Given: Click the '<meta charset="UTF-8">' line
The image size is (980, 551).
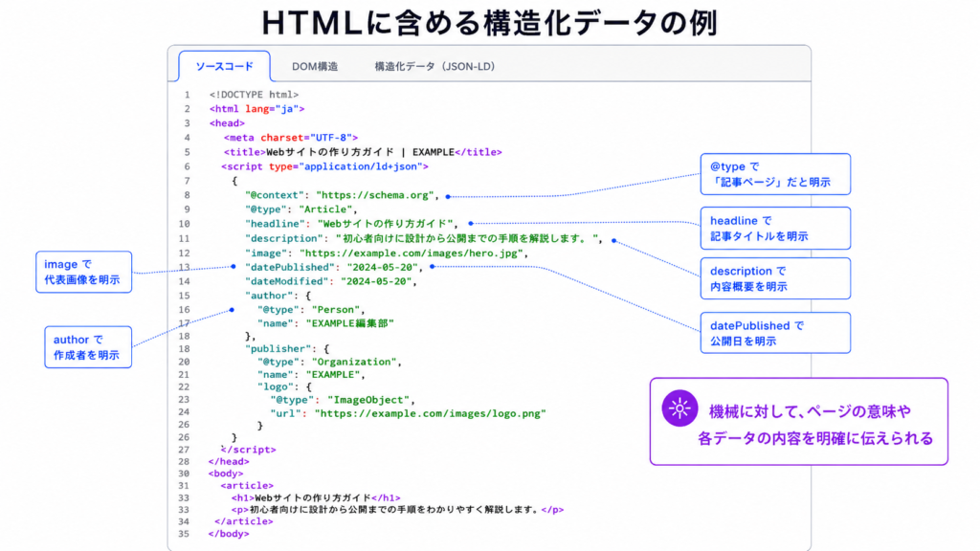Looking at the screenshot, I should point(291,138).
